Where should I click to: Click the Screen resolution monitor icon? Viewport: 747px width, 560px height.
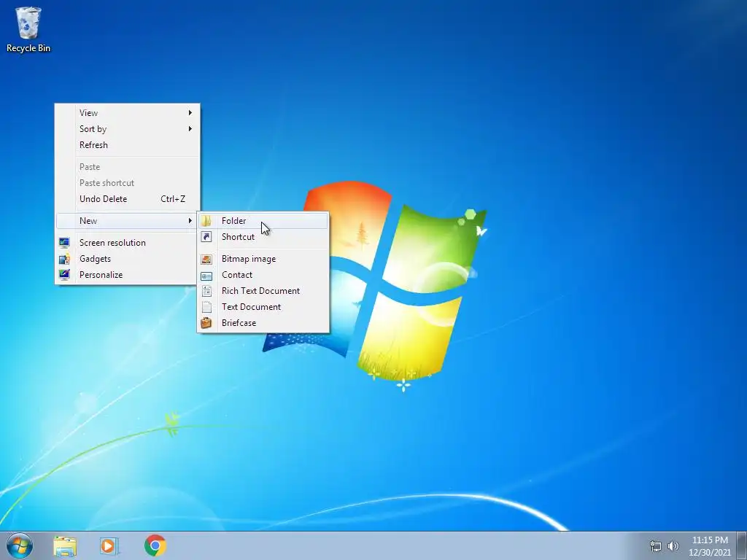click(x=64, y=243)
